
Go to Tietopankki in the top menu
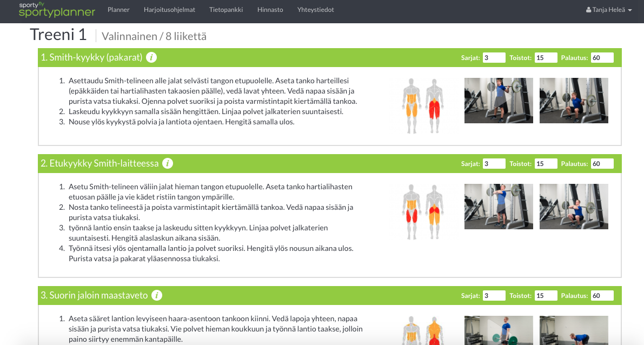tap(226, 9)
